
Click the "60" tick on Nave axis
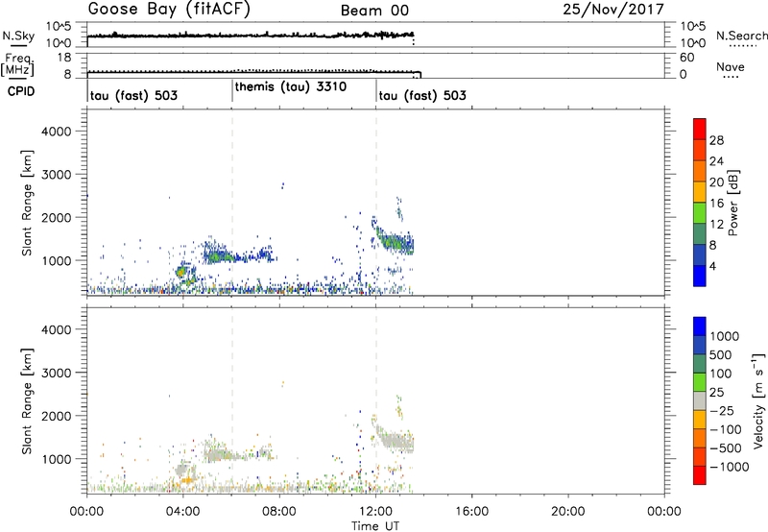pyautogui.click(x=686, y=58)
